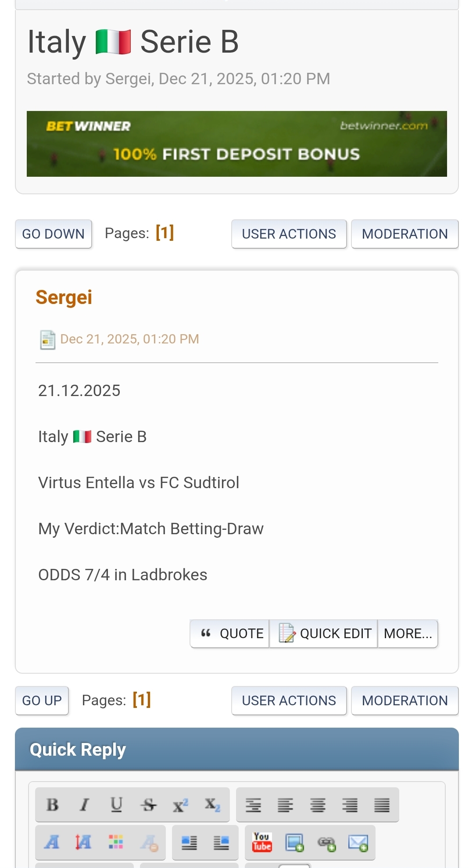Open USER ACTIONS menu above the post
469x868 pixels.
[289, 234]
